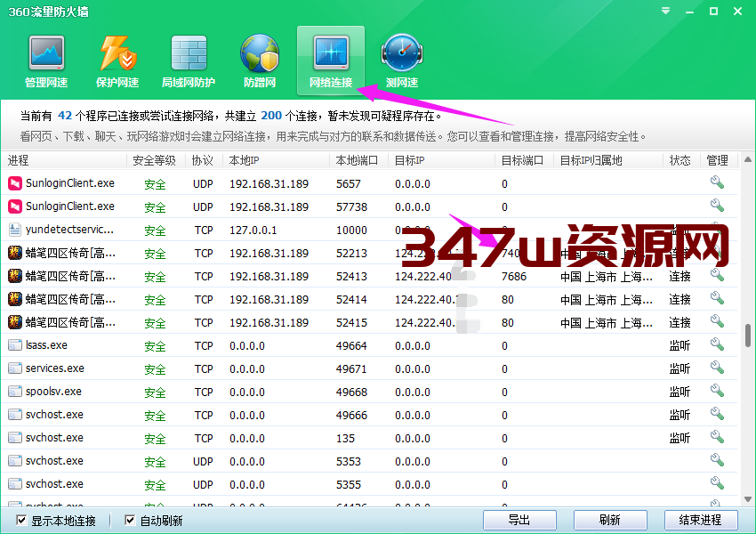Screen dimensions: 756x534
Task: Click wrench icon for svchost.exe port 135
Action: pos(717,437)
